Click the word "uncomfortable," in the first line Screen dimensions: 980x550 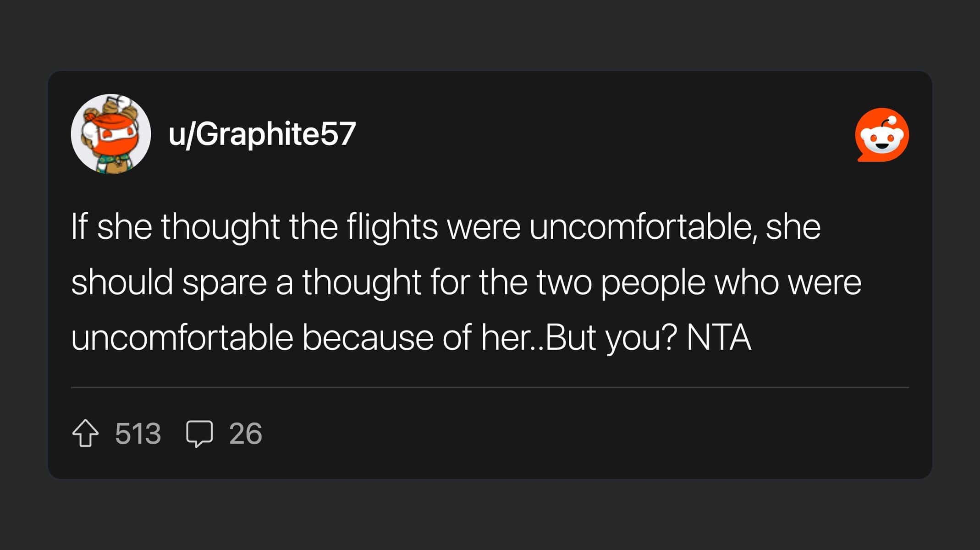point(643,227)
